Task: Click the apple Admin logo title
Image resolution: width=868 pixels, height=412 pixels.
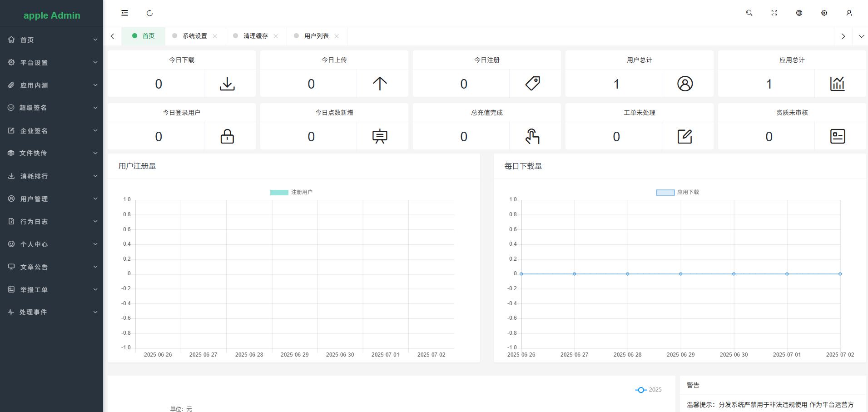Action: [52, 15]
